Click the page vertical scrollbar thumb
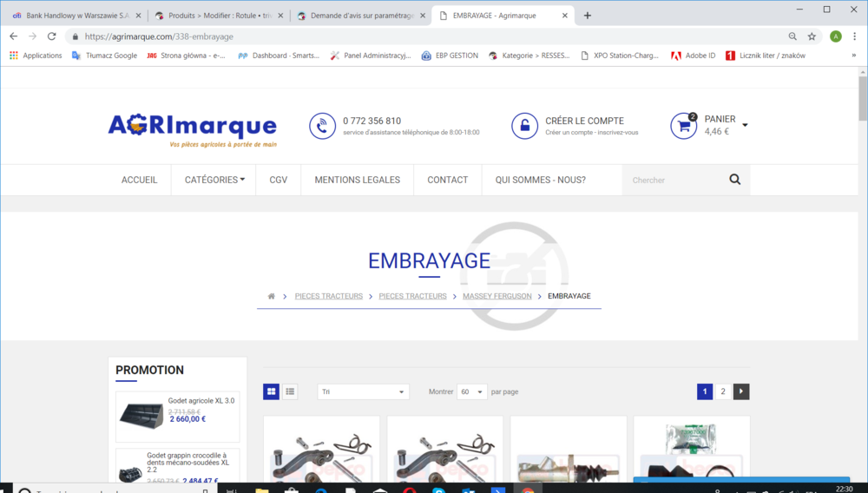 (x=863, y=98)
